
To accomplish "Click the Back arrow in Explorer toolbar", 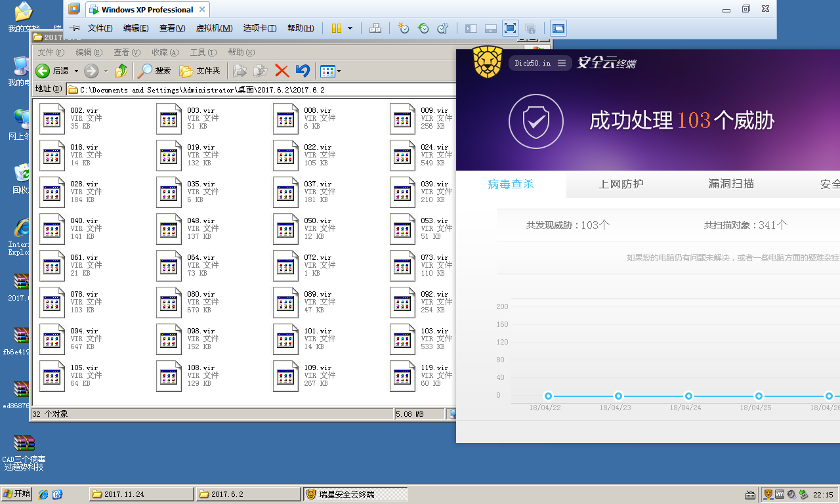I will [43, 71].
